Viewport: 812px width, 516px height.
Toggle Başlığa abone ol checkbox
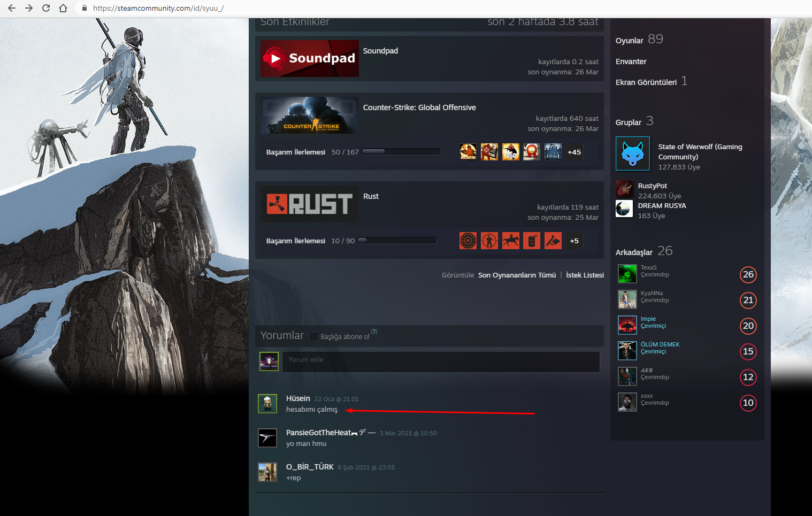pos(315,337)
